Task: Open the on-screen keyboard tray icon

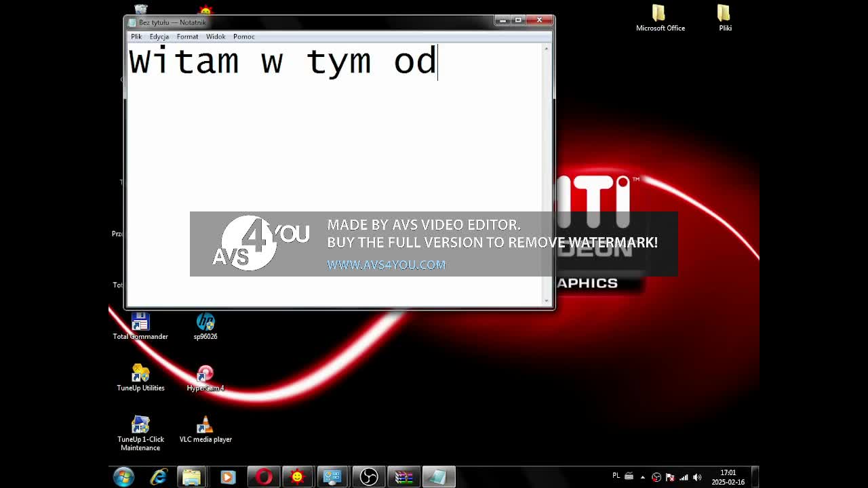Action: [x=629, y=476]
